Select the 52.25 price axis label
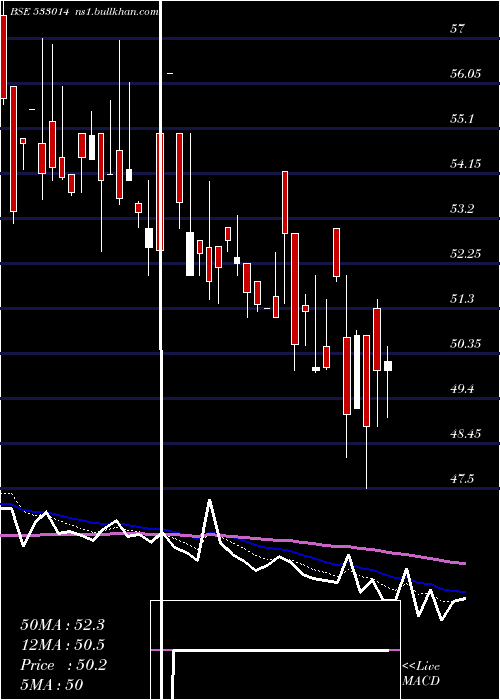Viewport: 500px width, 700px height. 466,254
